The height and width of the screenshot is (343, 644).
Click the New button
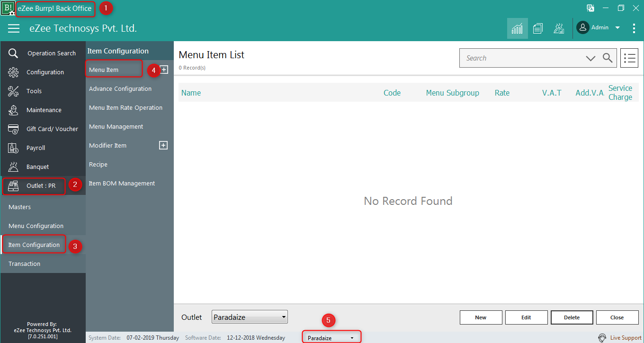point(481,317)
